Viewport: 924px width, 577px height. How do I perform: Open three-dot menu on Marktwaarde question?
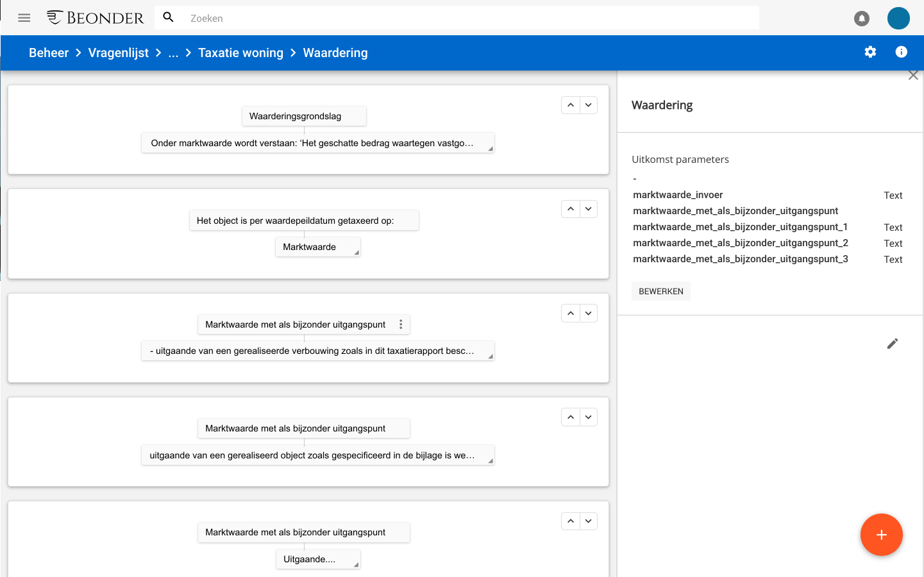pos(401,324)
